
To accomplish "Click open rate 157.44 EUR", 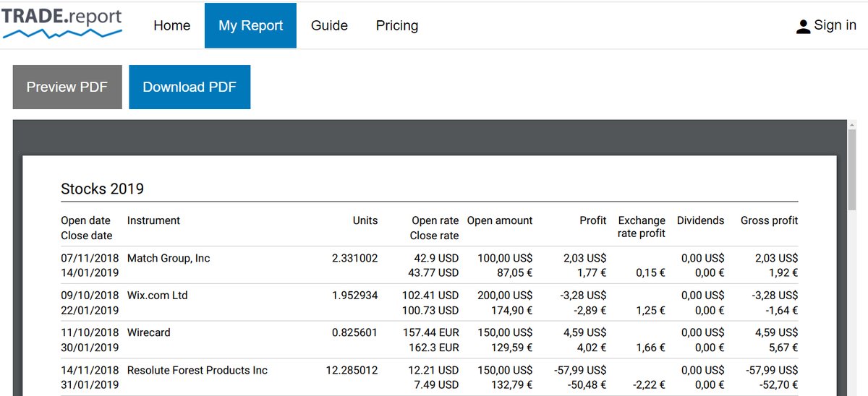I will point(430,332).
